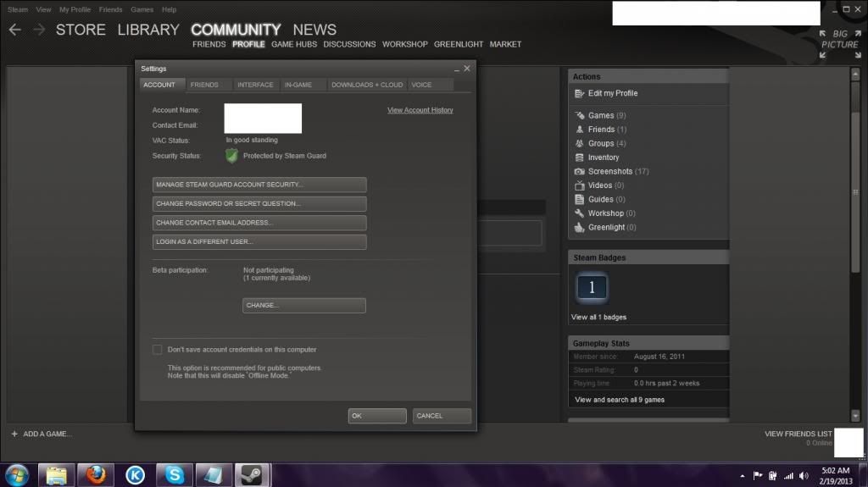Go back with the left arrow

point(15,30)
